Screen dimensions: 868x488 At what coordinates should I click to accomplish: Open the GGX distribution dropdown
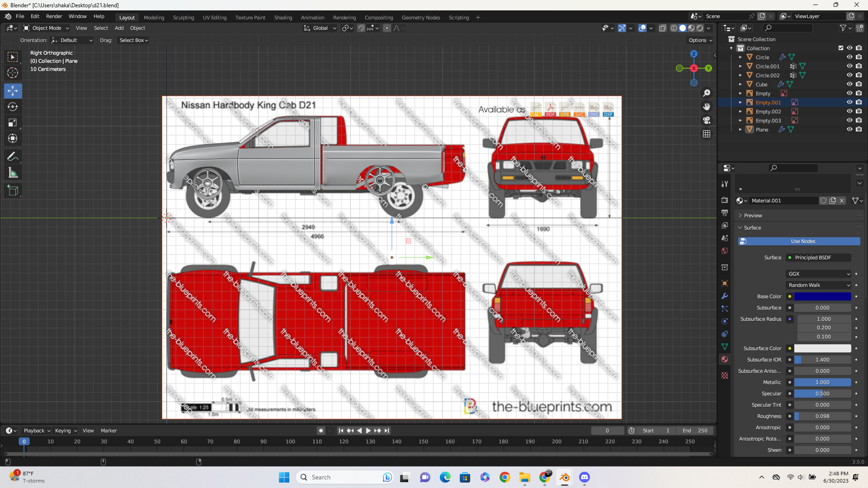tap(819, 274)
